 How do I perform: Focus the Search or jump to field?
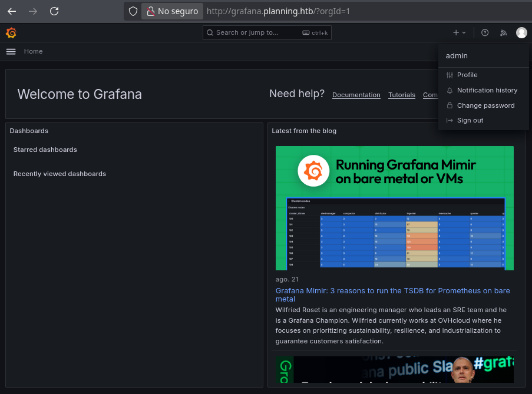pos(267,32)
